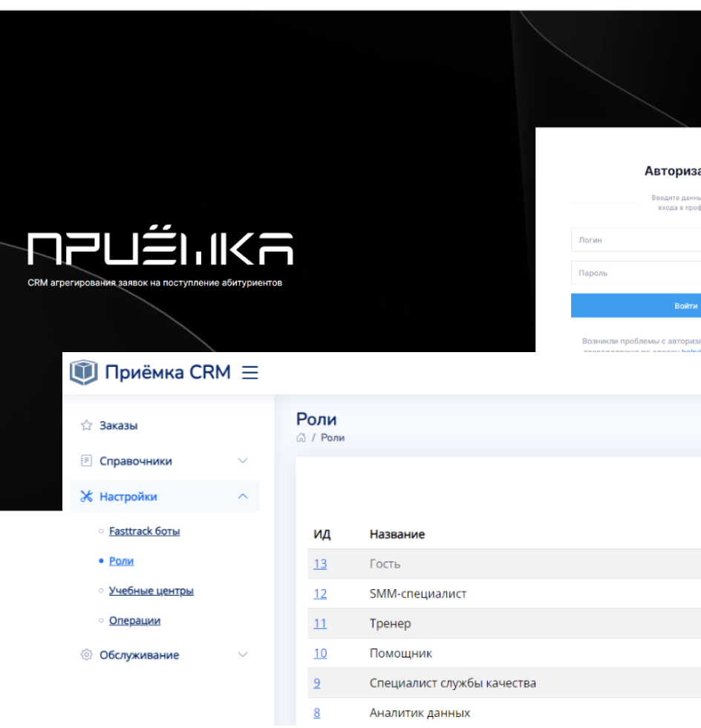The height and width of the screenshot is (728, 701).
Task: Click the Роли page heading
Action: tap(316, 419)
